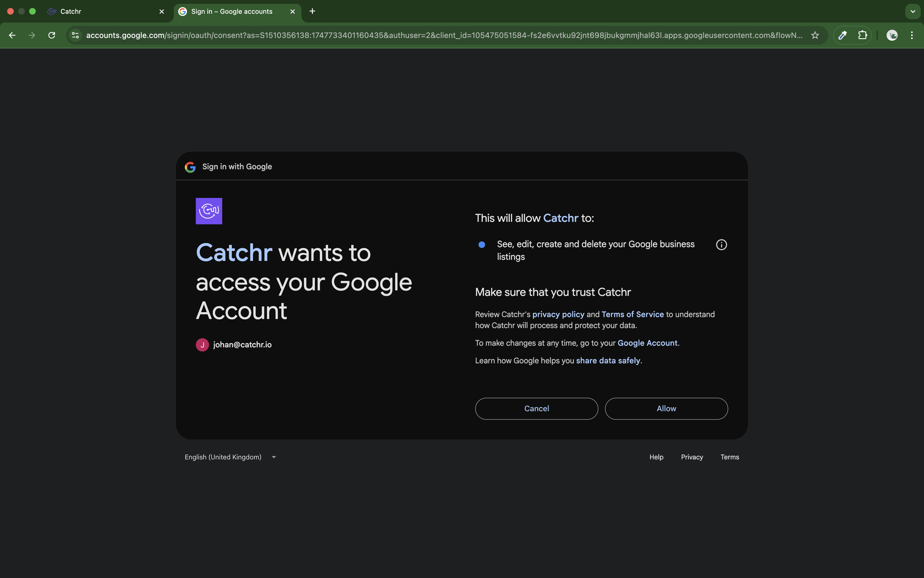924x578 pixels.
Task: Click the Catchr link in permissions title
Action: (560, 218)
